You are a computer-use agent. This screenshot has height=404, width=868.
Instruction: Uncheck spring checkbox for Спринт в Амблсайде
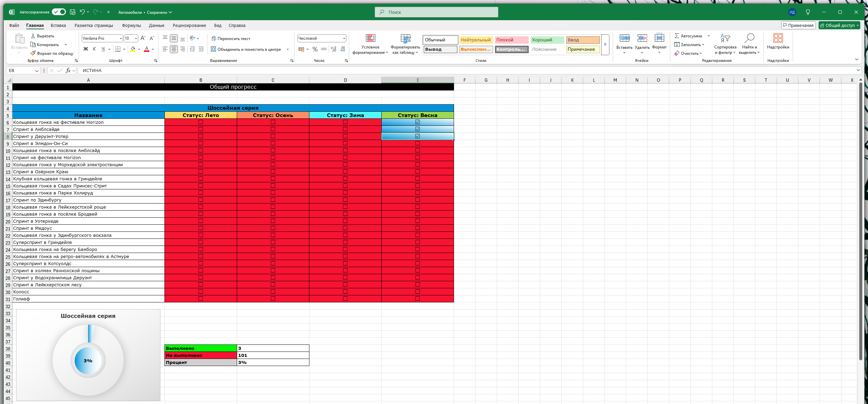[417, 129]
